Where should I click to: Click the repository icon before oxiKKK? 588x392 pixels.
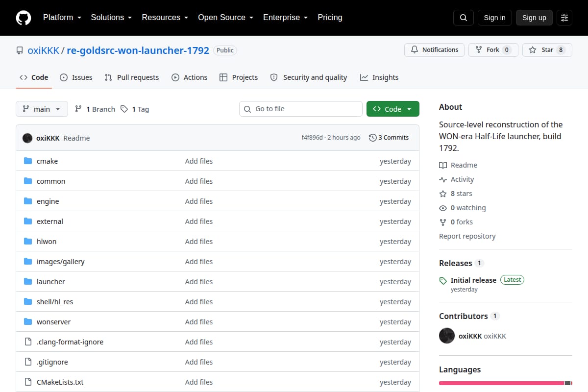20,50
